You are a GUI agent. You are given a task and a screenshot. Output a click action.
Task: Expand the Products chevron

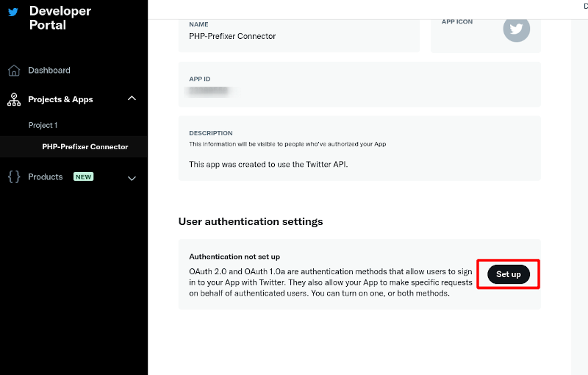132,179
